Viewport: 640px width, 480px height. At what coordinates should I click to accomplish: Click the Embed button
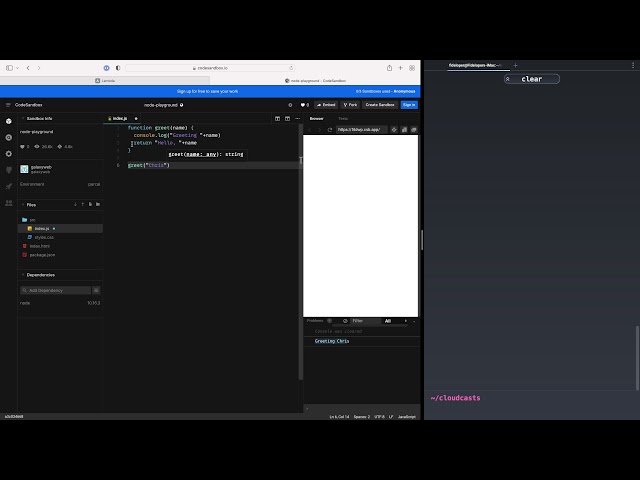(x=326, y=105)
